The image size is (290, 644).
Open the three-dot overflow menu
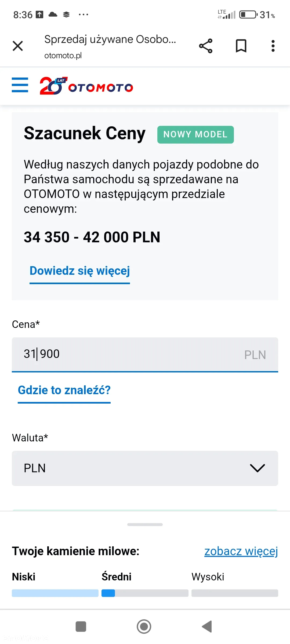[x=273, y=46]
